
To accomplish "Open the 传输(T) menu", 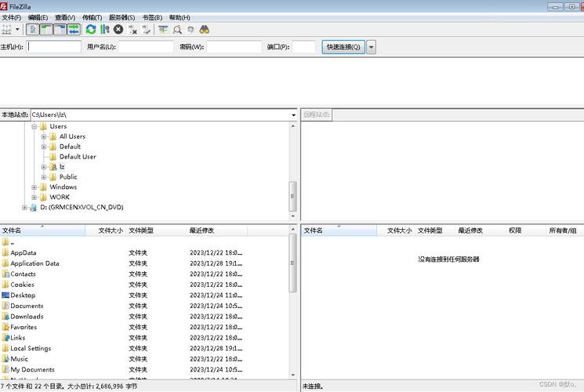I will [92, 17].
